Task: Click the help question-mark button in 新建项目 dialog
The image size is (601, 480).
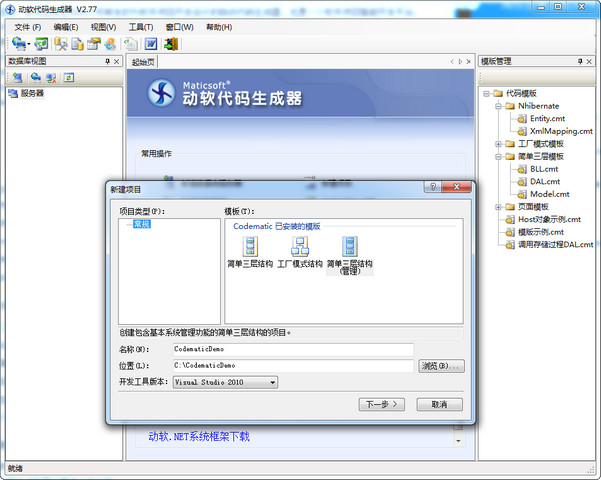Action: pos(433,188)
